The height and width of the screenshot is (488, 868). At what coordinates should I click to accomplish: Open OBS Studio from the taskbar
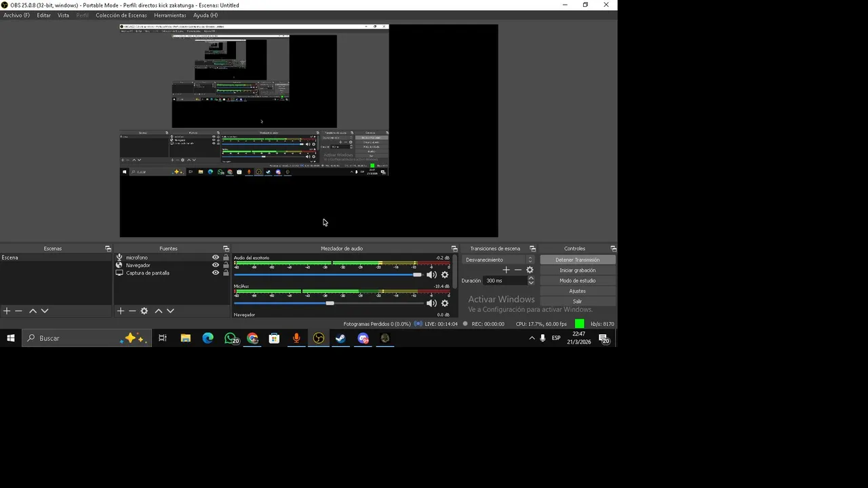319,338
